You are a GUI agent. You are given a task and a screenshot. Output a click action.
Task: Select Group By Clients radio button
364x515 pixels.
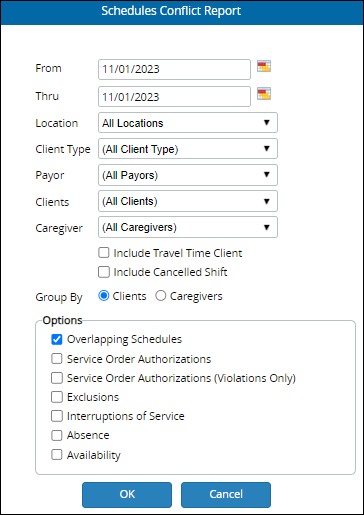(x=104, y=296)
